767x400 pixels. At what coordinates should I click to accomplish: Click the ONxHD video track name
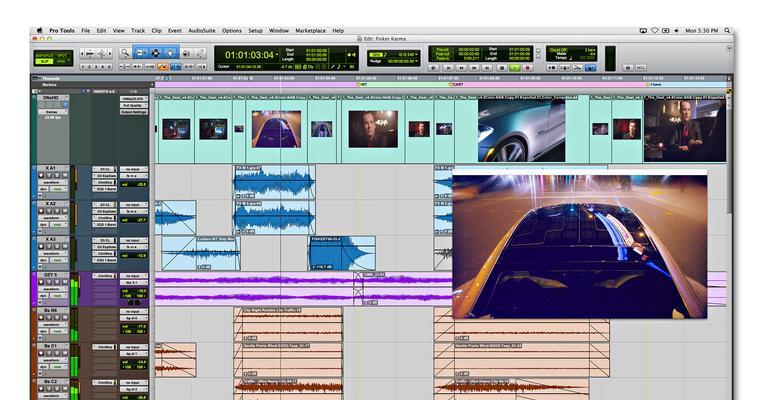coord(51,98)
